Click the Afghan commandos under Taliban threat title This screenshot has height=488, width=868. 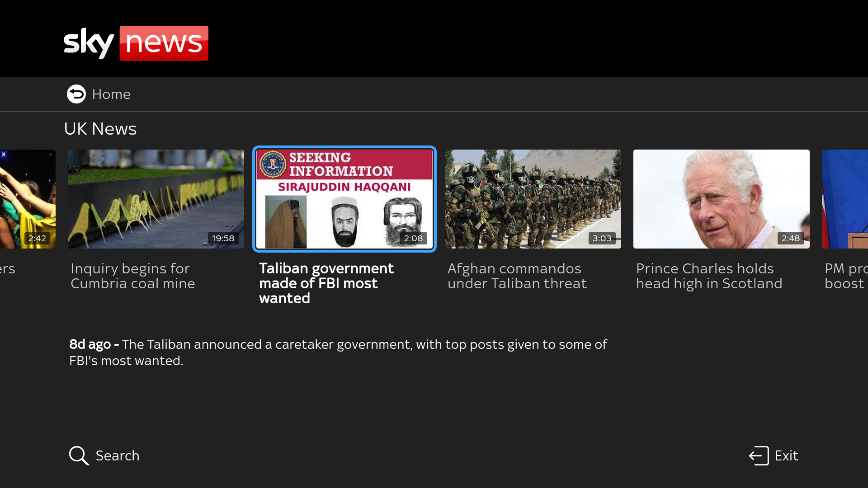click(x=517, y=276)
